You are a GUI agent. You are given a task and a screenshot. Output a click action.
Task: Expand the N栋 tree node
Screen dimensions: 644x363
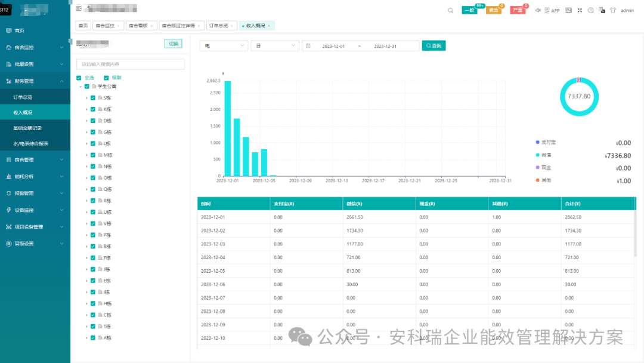[86, 167]
